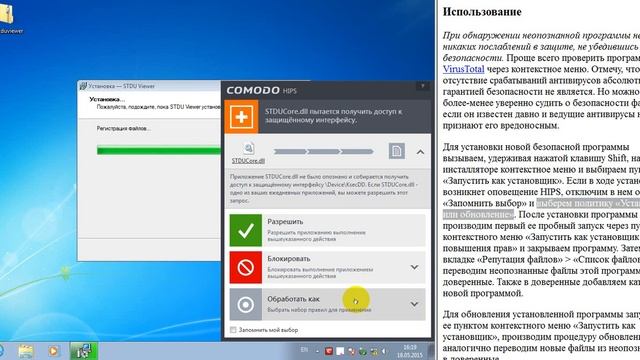Click the orange plus shield icon in COMODO alert

tap(241, 117)
